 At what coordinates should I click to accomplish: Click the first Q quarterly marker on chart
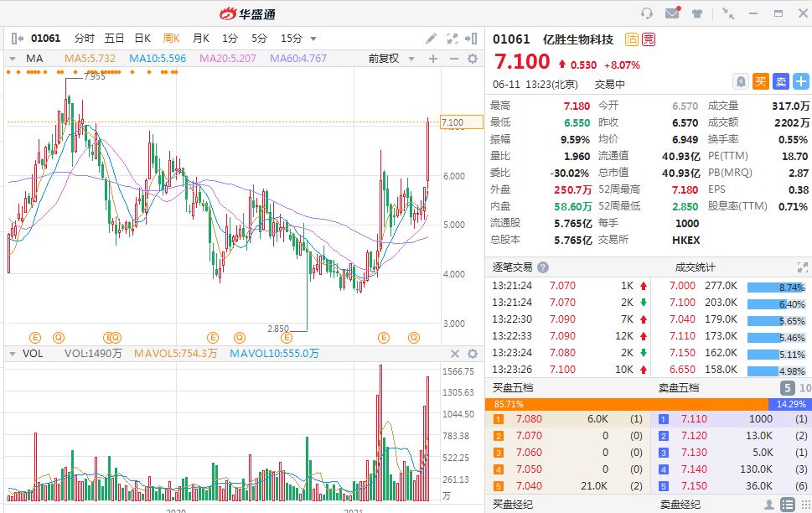59,338
